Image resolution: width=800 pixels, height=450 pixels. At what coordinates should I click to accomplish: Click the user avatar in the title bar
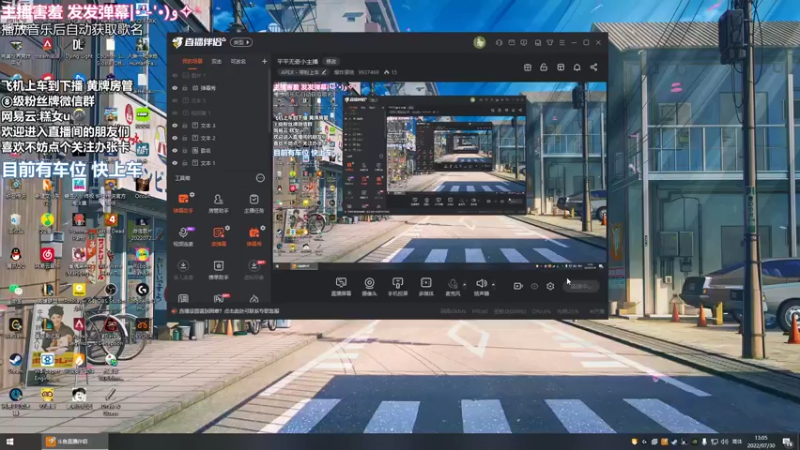479,42
